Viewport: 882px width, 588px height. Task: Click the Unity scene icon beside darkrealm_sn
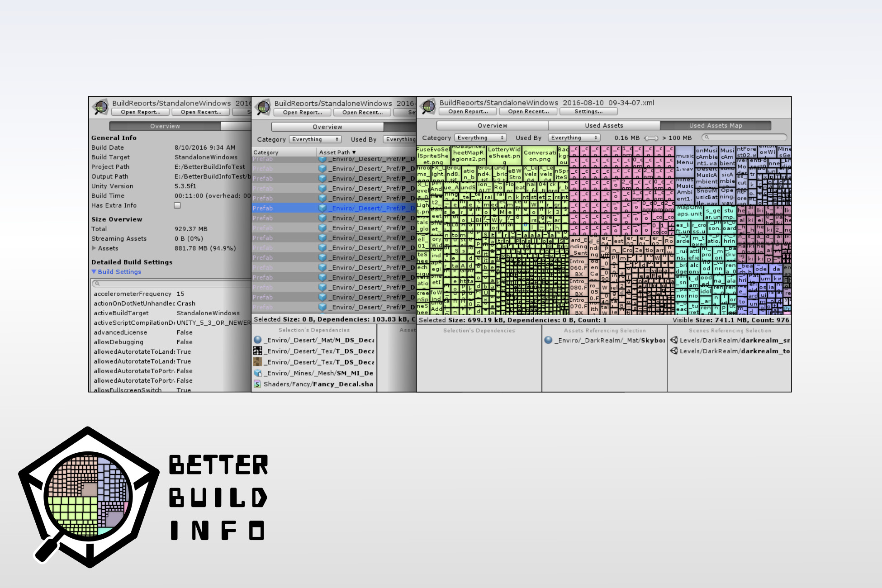tap(674, 340)
